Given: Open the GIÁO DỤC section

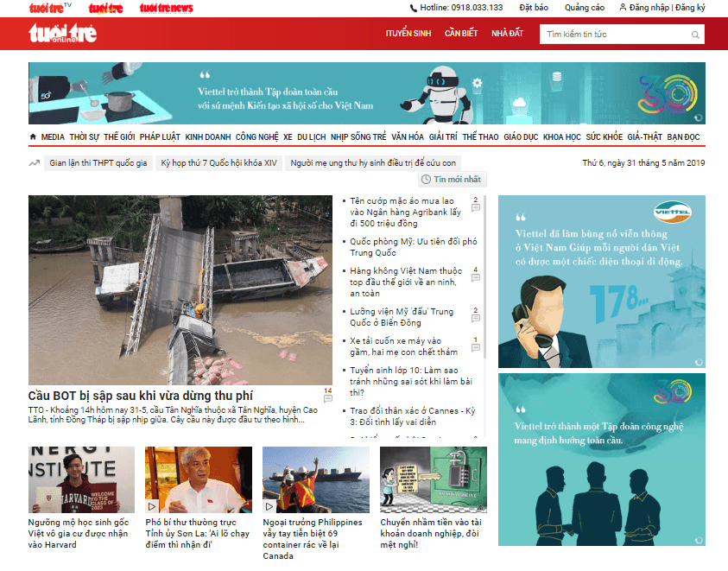Looking at the screenshot, I should pyautogui.click(x=521, y=137).
